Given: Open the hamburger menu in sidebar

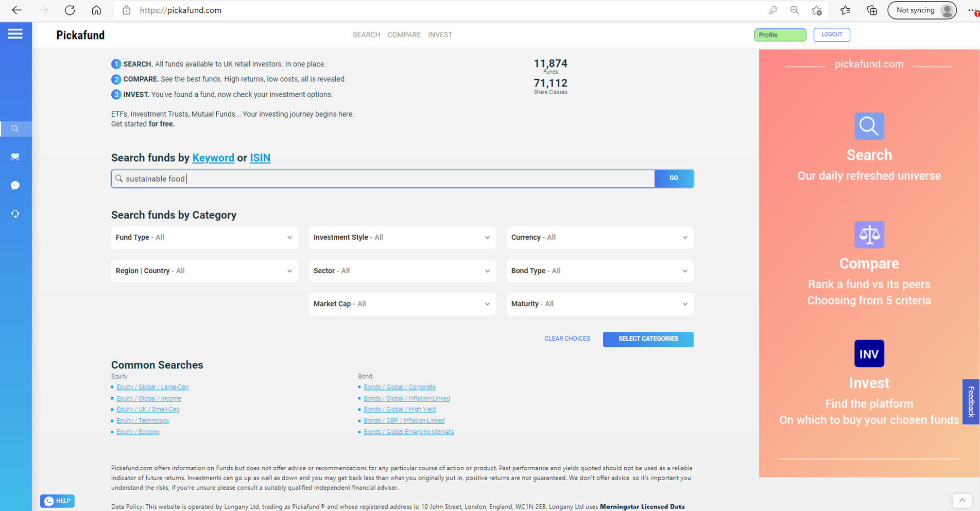Looking at the screenshot, I should point(15,34).
